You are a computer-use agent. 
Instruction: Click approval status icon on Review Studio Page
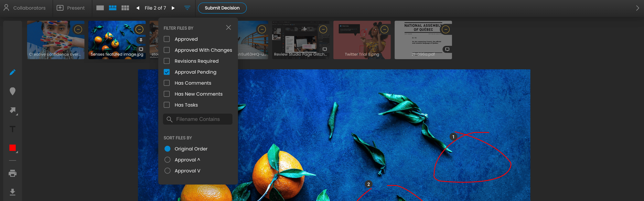click(323, 29)
